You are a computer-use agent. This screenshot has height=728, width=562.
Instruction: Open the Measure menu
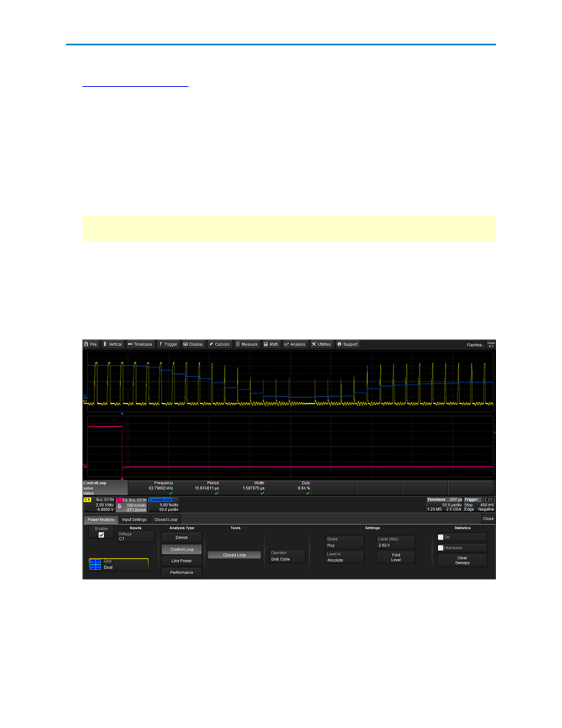tap(247, 344)
